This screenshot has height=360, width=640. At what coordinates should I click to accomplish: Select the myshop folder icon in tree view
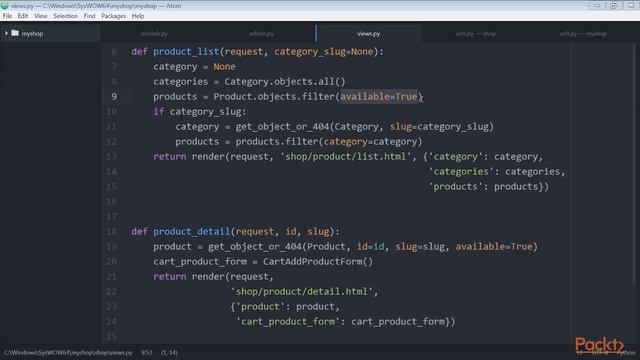(15, 33)
